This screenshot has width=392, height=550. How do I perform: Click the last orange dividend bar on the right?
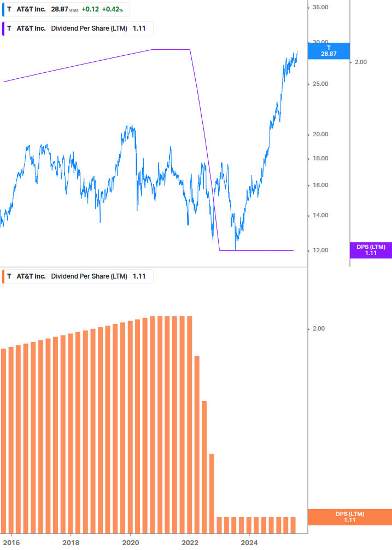[293, 525]
